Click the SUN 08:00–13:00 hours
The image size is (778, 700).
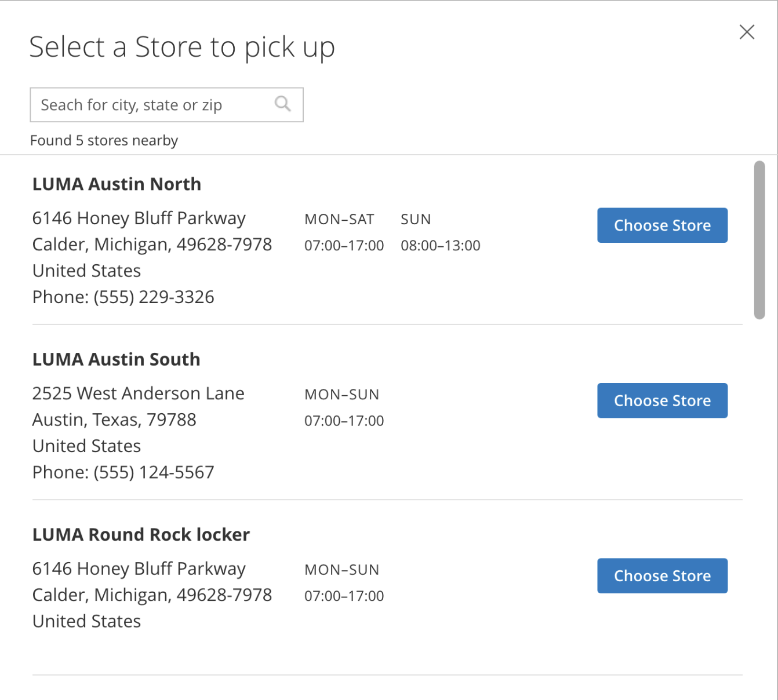tap(441, 232)
